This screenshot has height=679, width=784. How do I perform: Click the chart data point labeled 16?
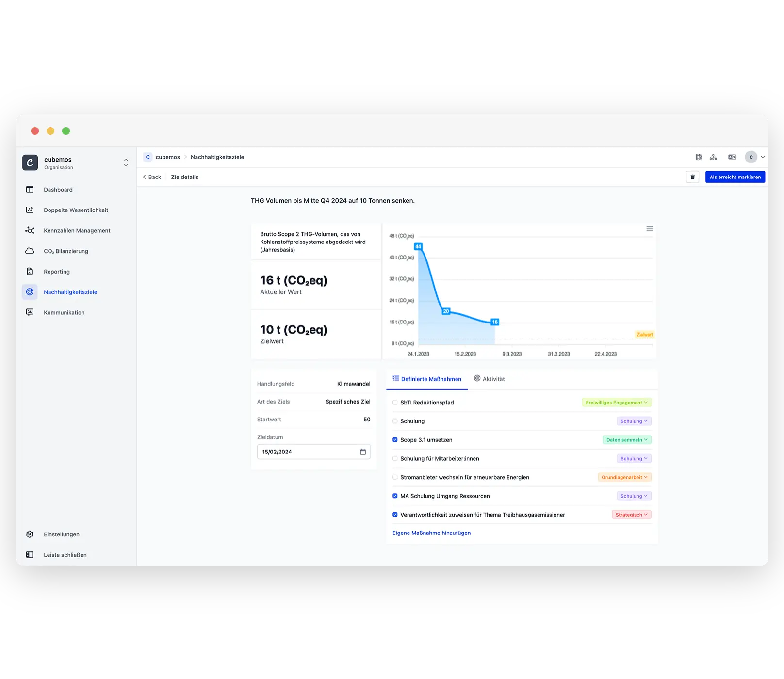pos(495,322)
